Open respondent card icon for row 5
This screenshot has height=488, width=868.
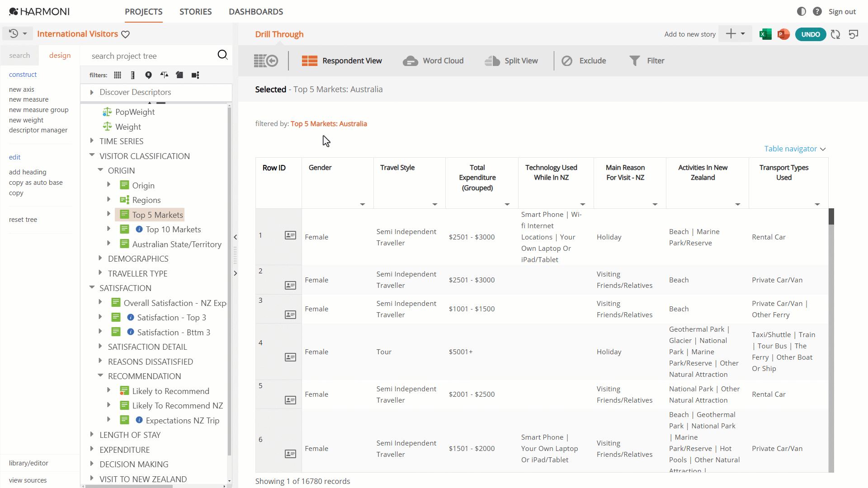pyautogui.click(x=290, y=400)
